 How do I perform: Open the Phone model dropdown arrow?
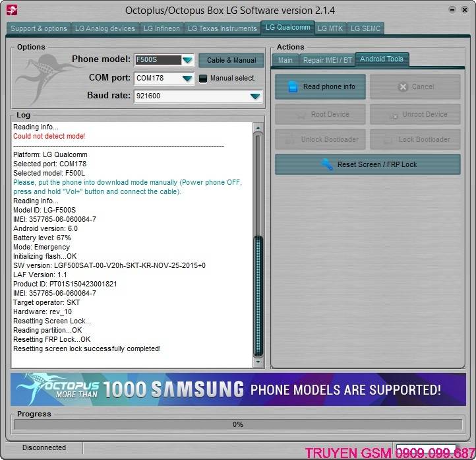pos(187,60)
